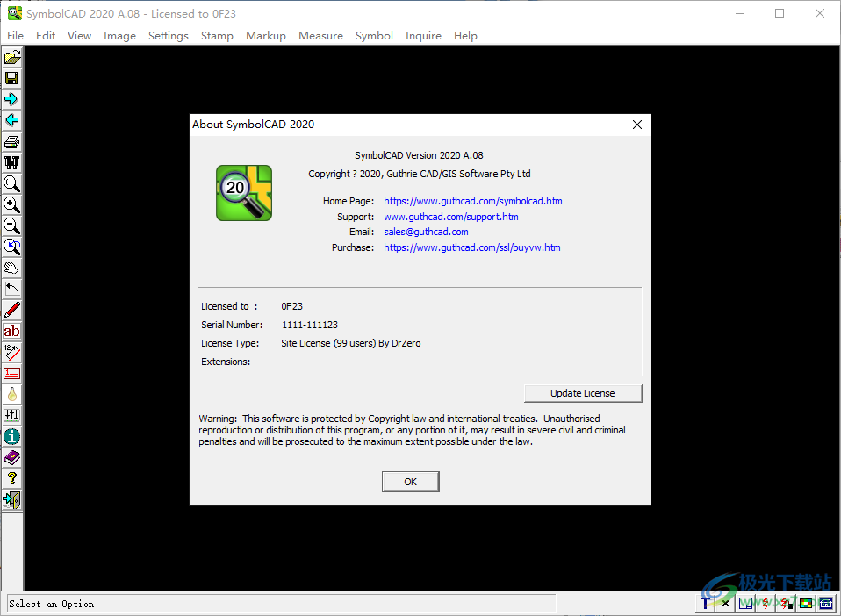This screenshot has height=616, width=841.
Task: Open the Edit menu
Action: pos(46,36)
